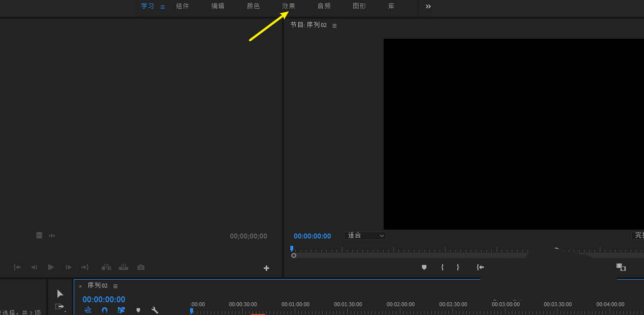Image resolution: width=644 pixels, height=315 pixels.
Task: Click the source monitor Go to Out button
Action: pos(85,267)
